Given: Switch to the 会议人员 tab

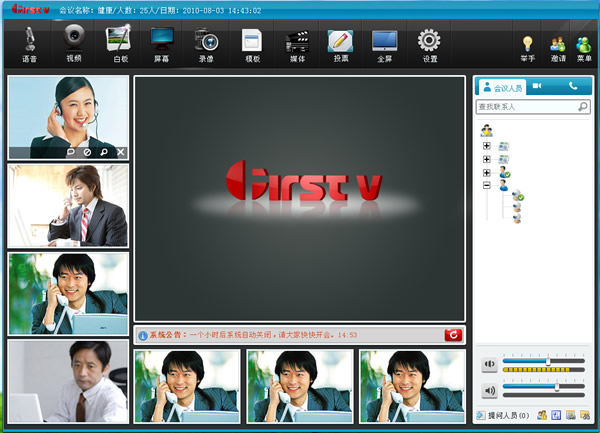Looking at the screenshot, I should (501, 88).
